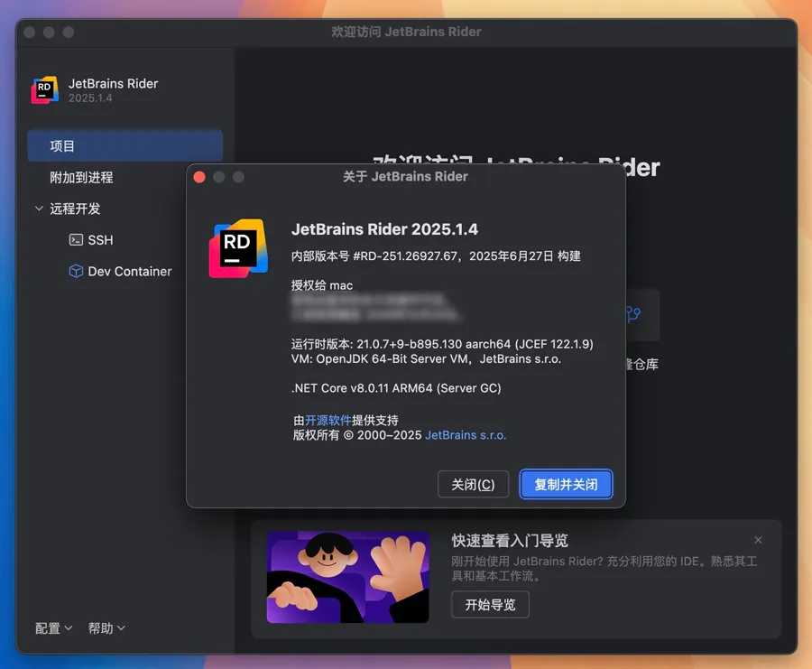Click the Dev Container cube icon
The image size is (812, 669).
click(x=77, y=271)
